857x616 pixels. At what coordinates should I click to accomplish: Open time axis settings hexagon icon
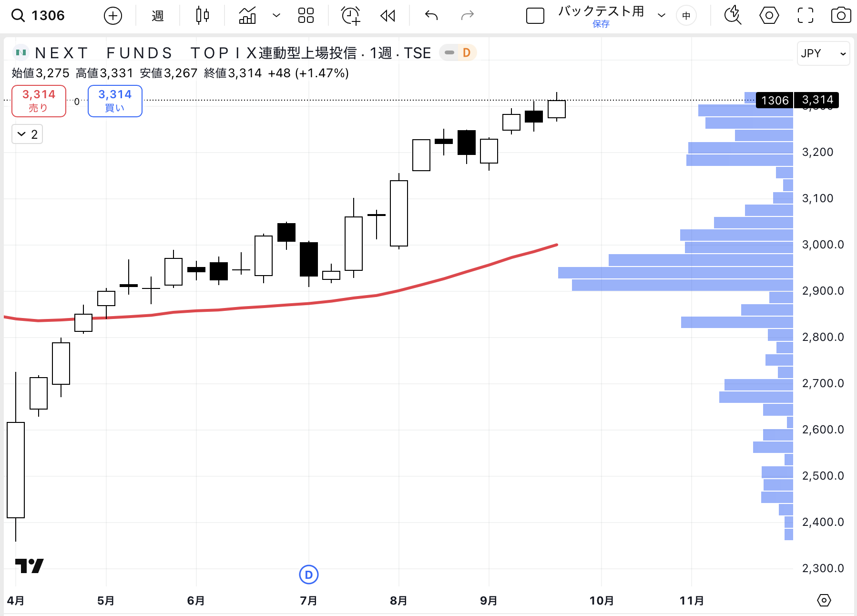point(824,600)
